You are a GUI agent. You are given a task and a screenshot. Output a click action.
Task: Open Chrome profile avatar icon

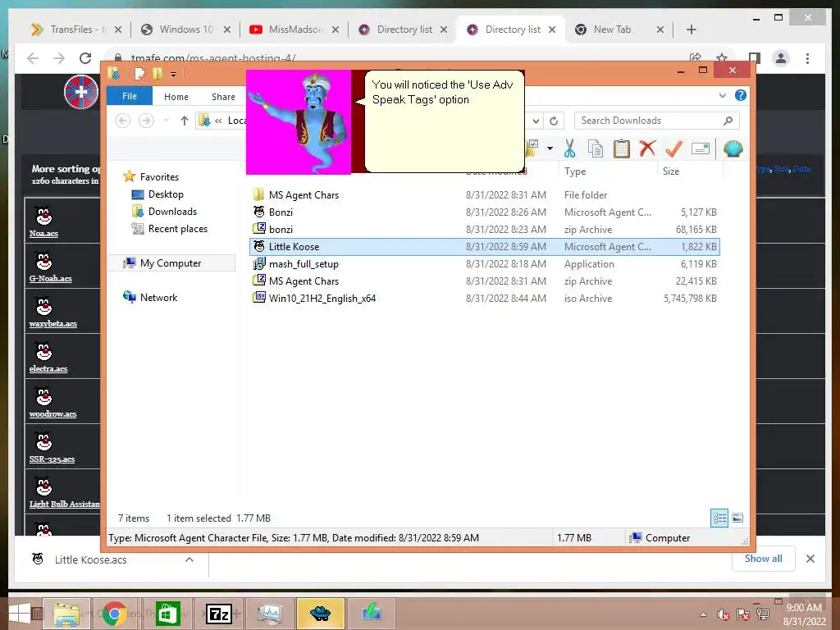[x=781, y=58]
